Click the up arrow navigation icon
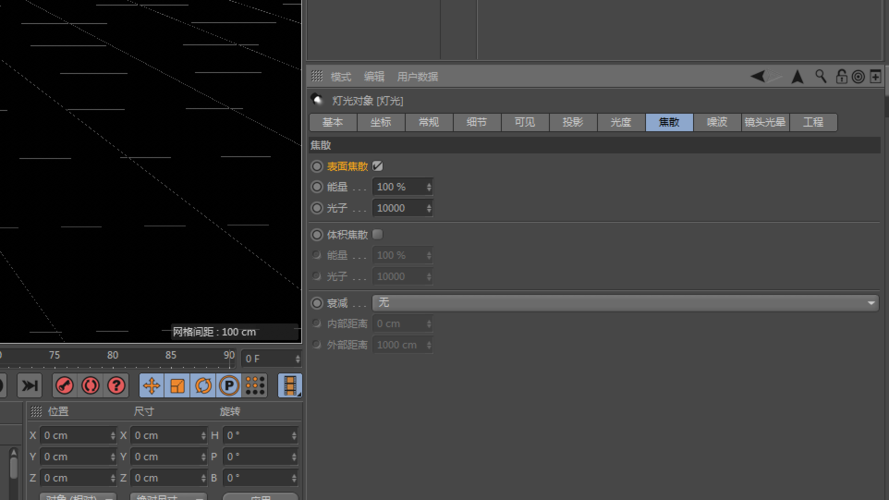Screen dimensions: 889x500 point(797,76)
